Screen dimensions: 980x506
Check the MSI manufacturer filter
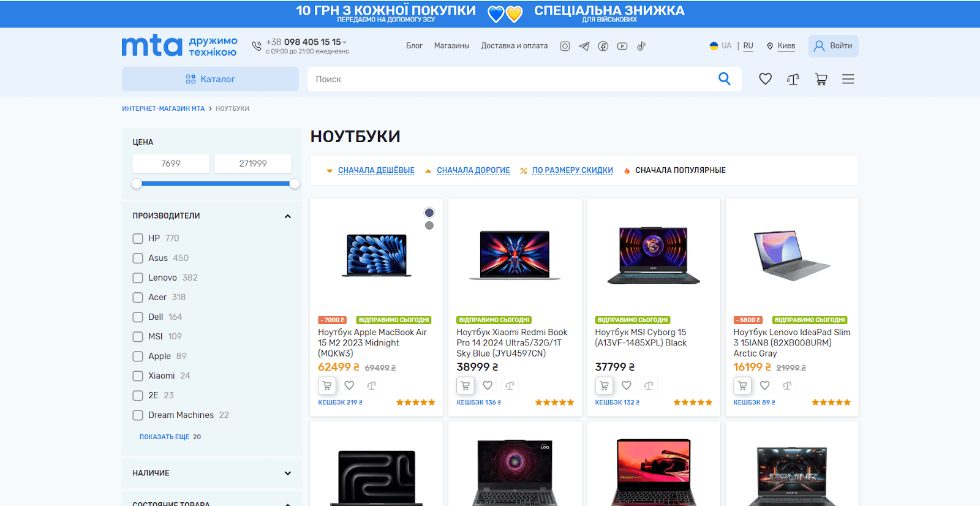(138, 337)
